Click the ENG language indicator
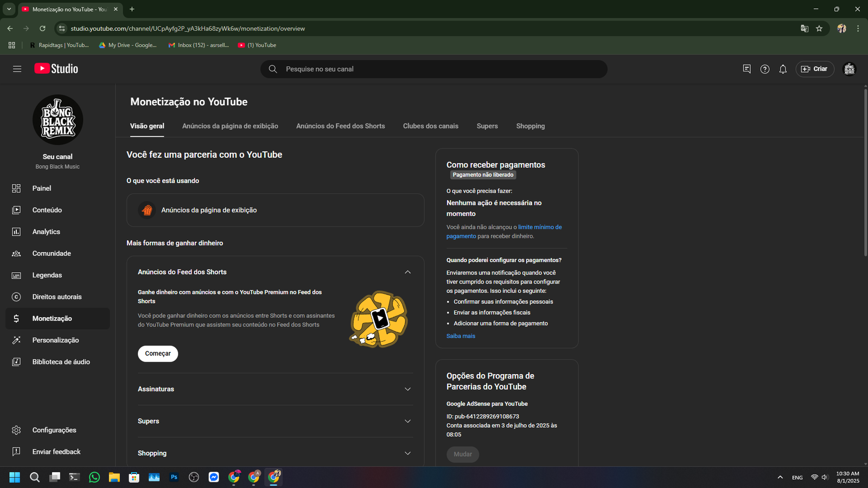Viewport: 868px width, 488px height. coord(797,477)
